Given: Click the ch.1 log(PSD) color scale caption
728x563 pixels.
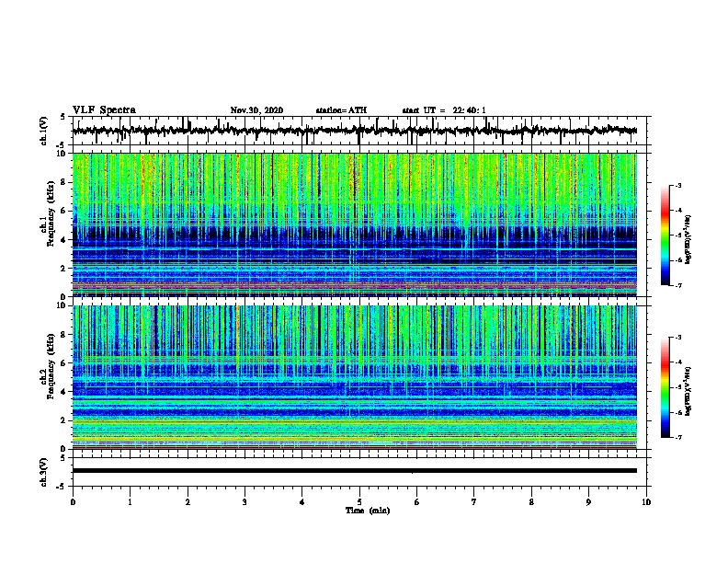Looking at the screenshot, I should click(x=688, y=239).
